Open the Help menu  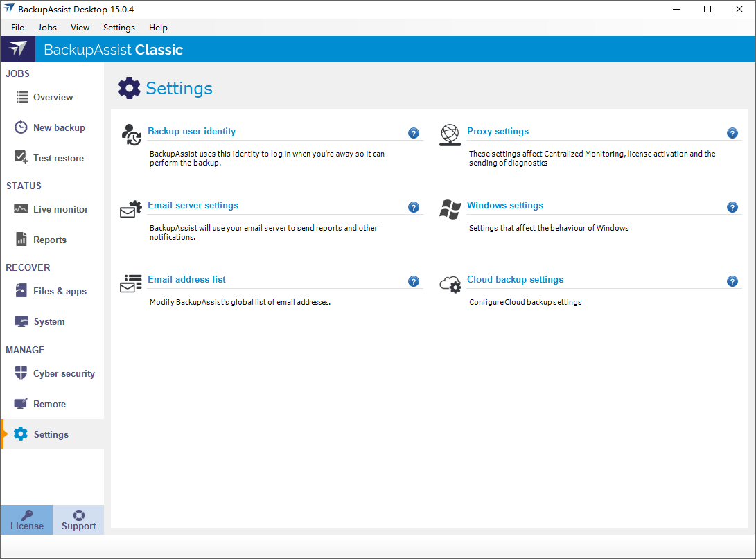[158, 28]
